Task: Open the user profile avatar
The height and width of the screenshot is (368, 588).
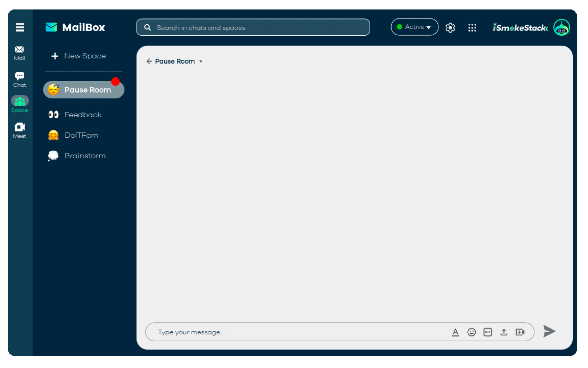Action: click(561, 27)
